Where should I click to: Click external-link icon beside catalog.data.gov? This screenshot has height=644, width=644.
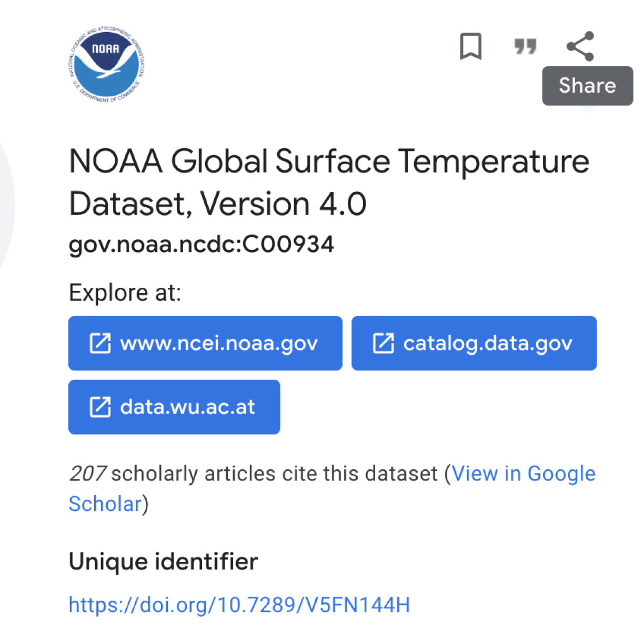383,343
